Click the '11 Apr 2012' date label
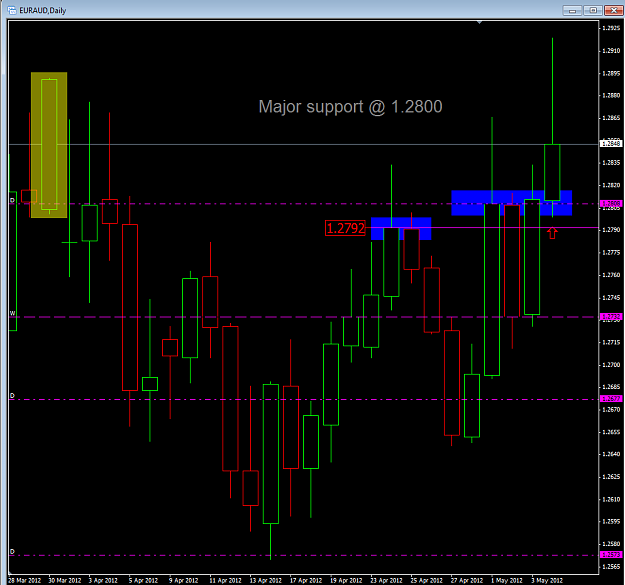 (x=226, y=580)
